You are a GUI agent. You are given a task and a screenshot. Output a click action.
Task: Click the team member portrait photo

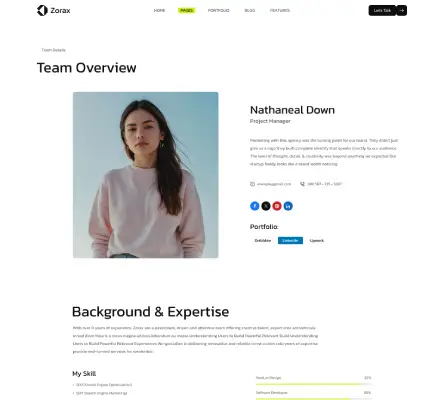pyautogui.click(x=146, y=175)
